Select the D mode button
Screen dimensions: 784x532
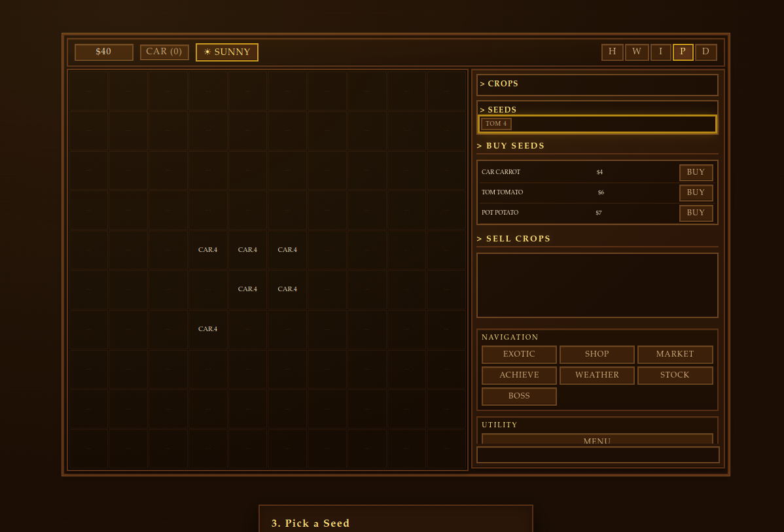(705, 52)
